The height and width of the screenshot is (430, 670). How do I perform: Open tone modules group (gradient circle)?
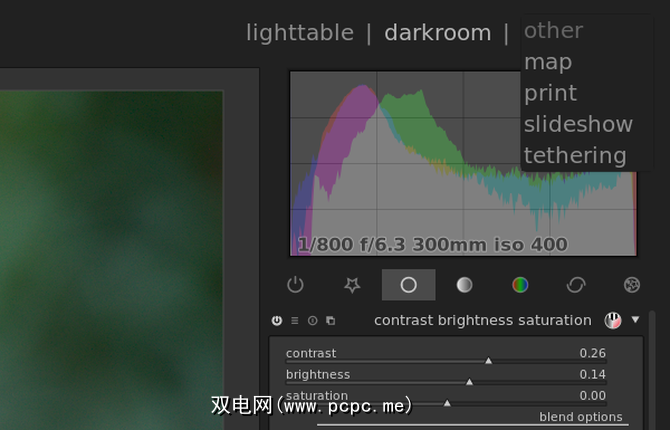(x=464, y=285)
